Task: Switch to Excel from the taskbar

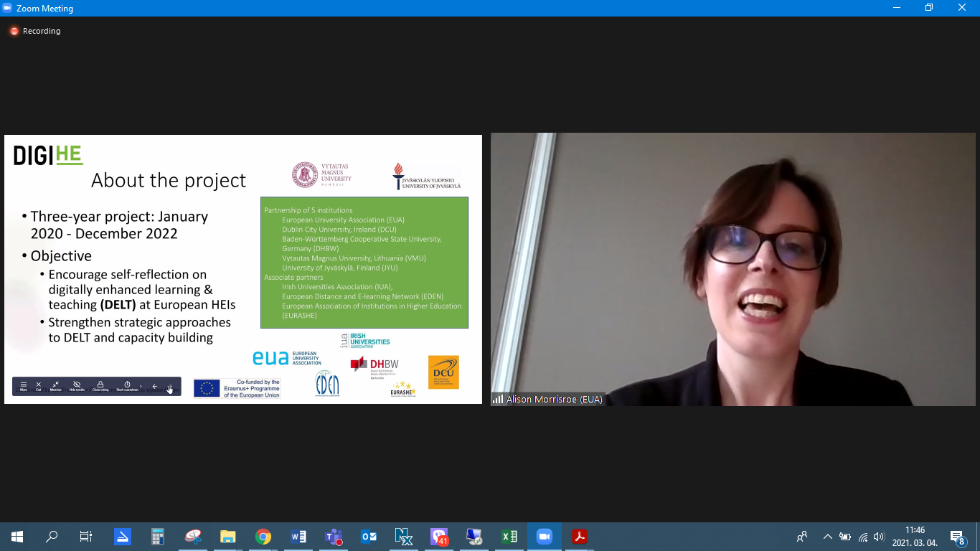Action: 509,537
